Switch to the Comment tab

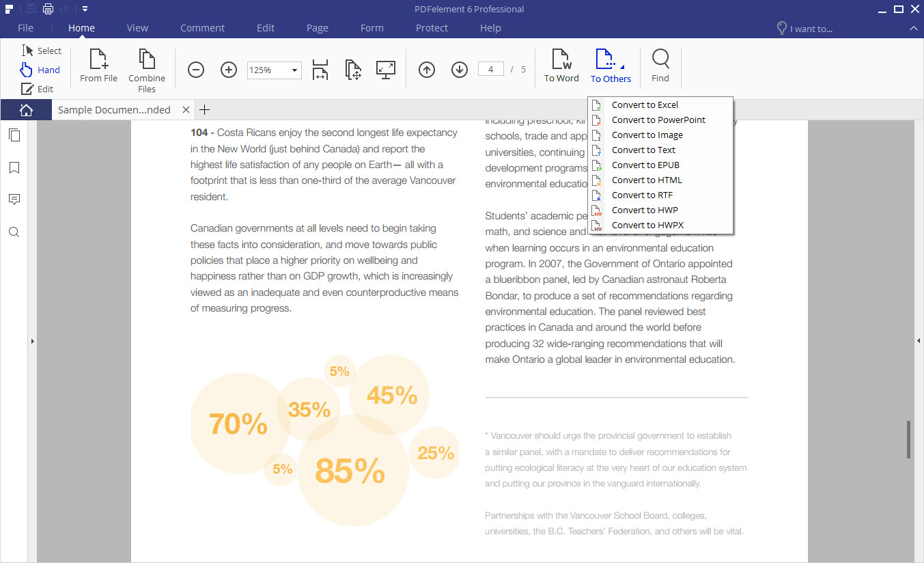pyautogui.click(x=202, y=28)
